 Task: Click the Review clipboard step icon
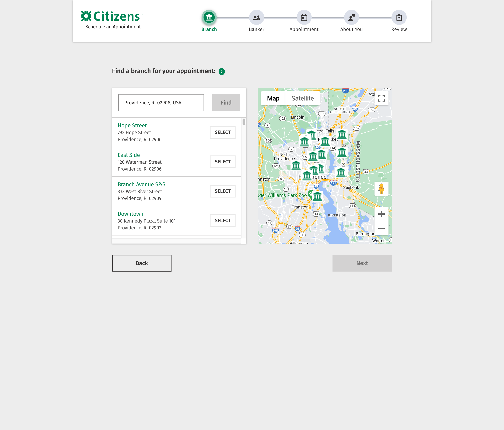click(x=399, y=18)
